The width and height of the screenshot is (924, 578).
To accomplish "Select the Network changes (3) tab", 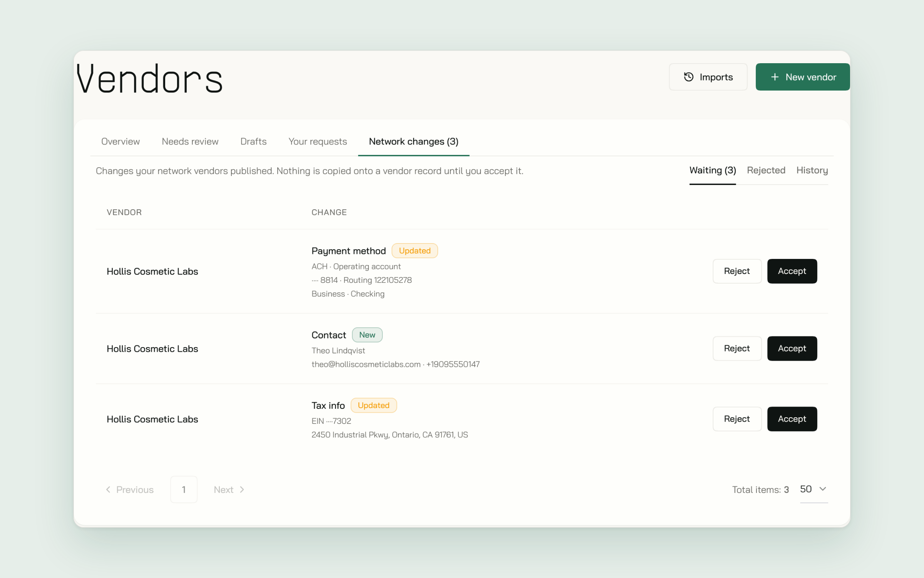I will click(x=413, y=141).
